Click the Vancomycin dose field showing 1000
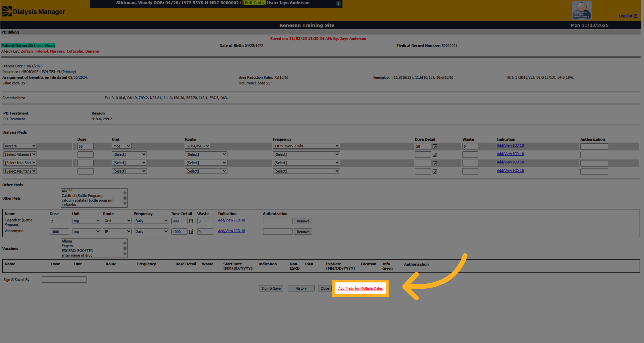This screenshot has width=644, height=343. click(59, 232)
